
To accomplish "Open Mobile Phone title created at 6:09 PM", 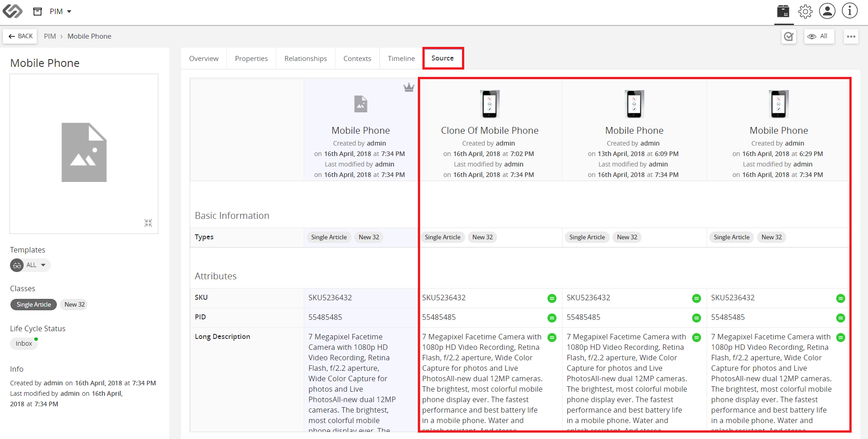I will coord(634,131).
